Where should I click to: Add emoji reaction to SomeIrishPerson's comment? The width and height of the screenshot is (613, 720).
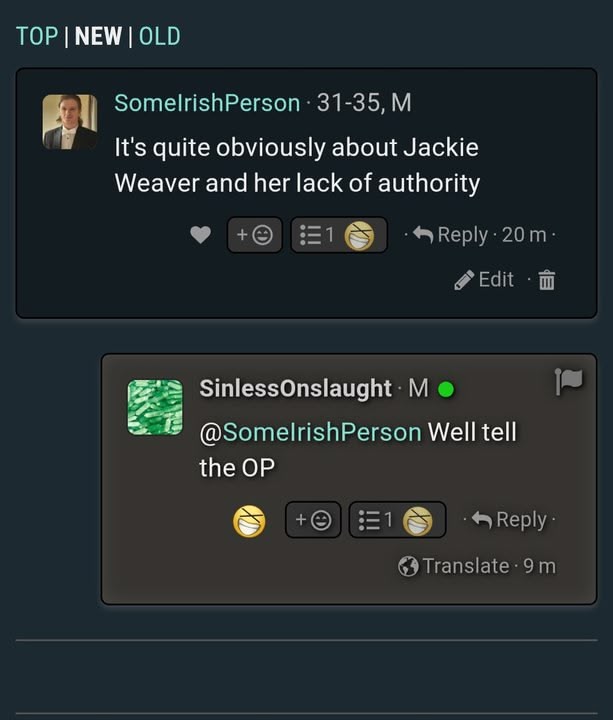254,235
